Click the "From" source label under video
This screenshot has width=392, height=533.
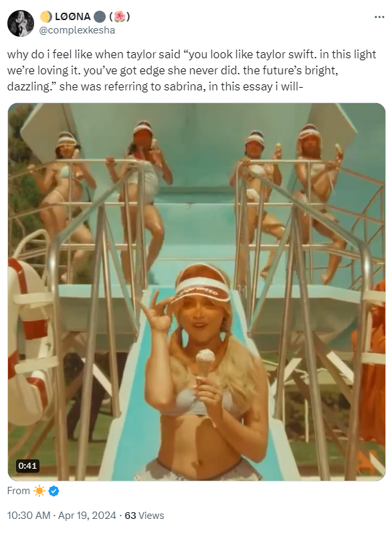(18, 491)
